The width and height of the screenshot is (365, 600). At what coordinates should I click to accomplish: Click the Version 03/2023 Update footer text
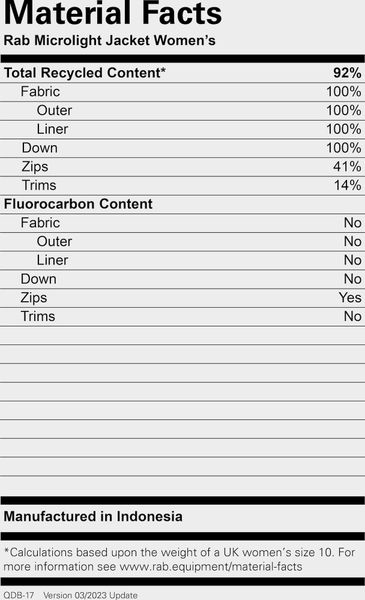tap(90, 595)
